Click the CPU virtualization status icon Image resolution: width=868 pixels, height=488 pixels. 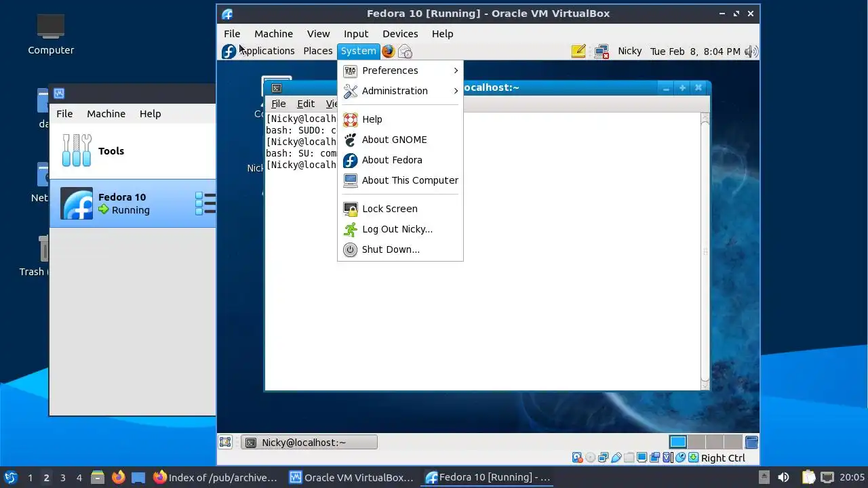(x=667, y=458)
